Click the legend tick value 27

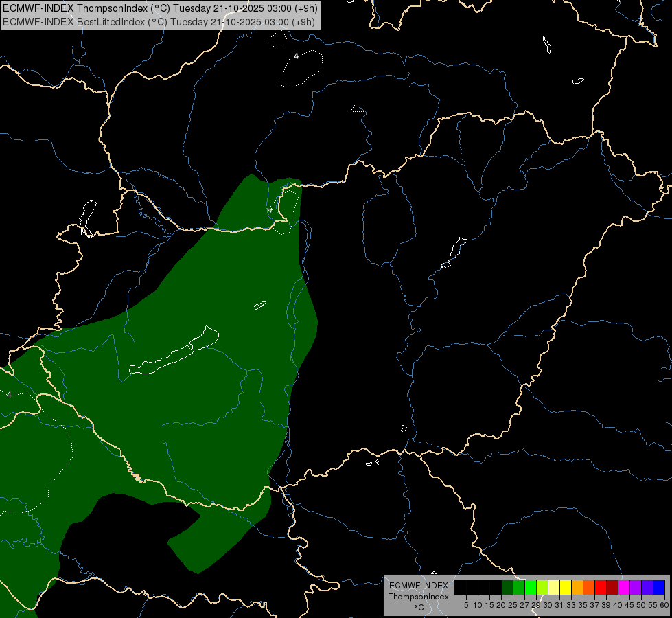coord(524,605)
